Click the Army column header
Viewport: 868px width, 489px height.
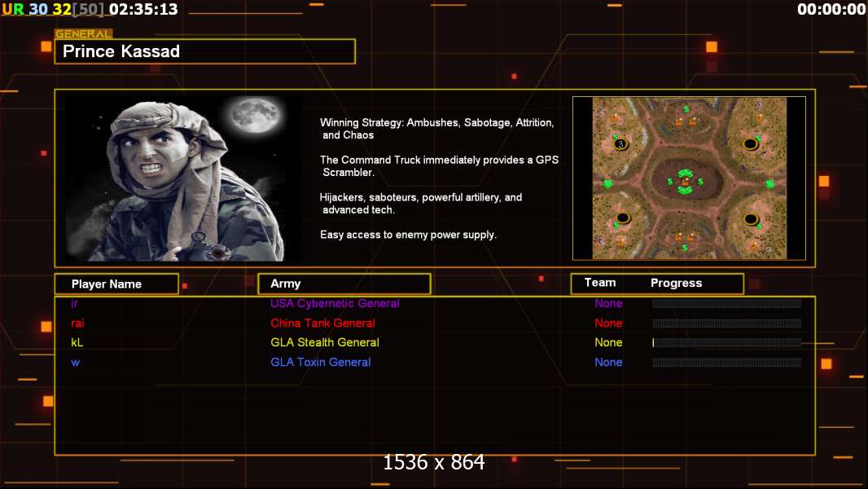(344, 284)
